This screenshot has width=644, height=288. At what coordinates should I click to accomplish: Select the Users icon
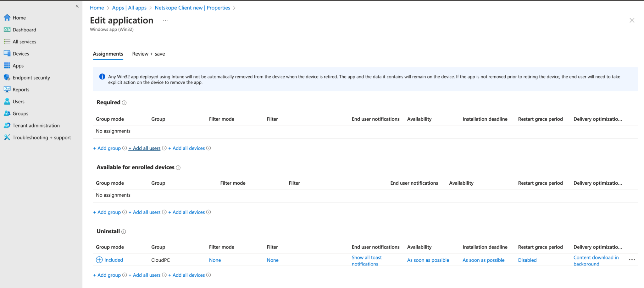coord(7,101)
